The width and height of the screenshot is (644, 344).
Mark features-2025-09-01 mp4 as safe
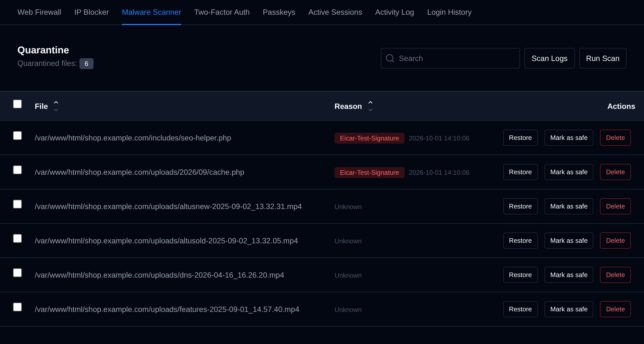pyautogui.click(x=569, y=309)
